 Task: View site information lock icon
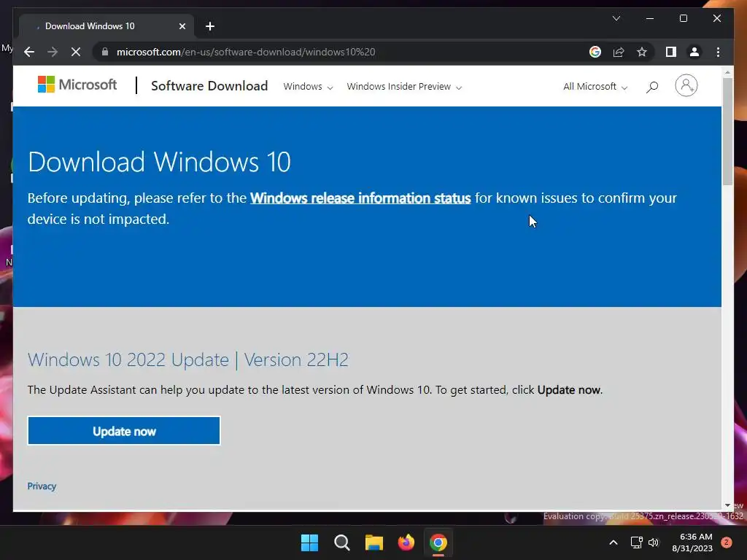(105, 52)
